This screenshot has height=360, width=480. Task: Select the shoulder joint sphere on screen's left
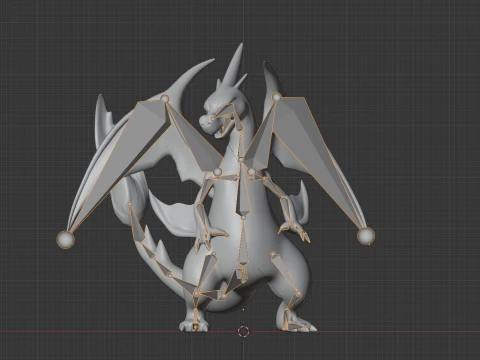pyautogui.click(x=217, y=172)
